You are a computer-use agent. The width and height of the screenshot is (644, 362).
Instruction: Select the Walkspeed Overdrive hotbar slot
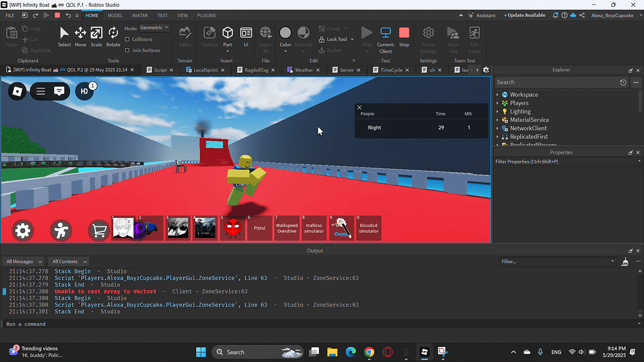pos(287,228)
